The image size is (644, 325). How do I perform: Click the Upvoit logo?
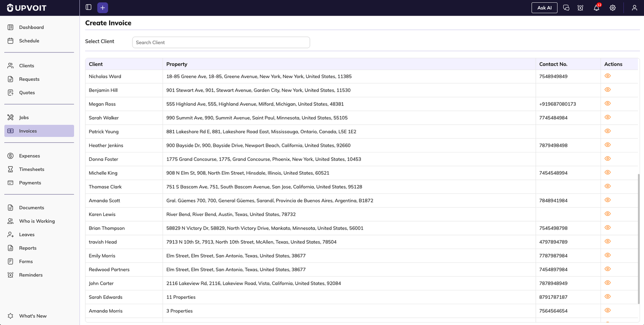[27, 8]
